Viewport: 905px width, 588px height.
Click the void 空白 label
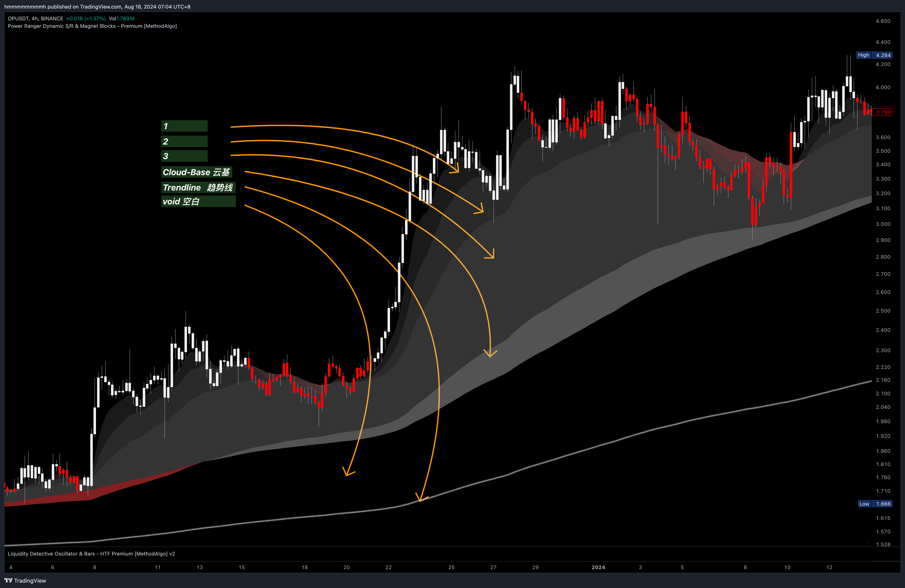pyautogui.click(x=198, y=201)
